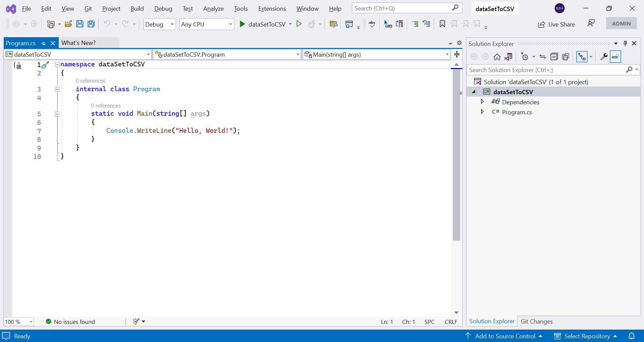Click Add to Source Control

click(505, 336)
